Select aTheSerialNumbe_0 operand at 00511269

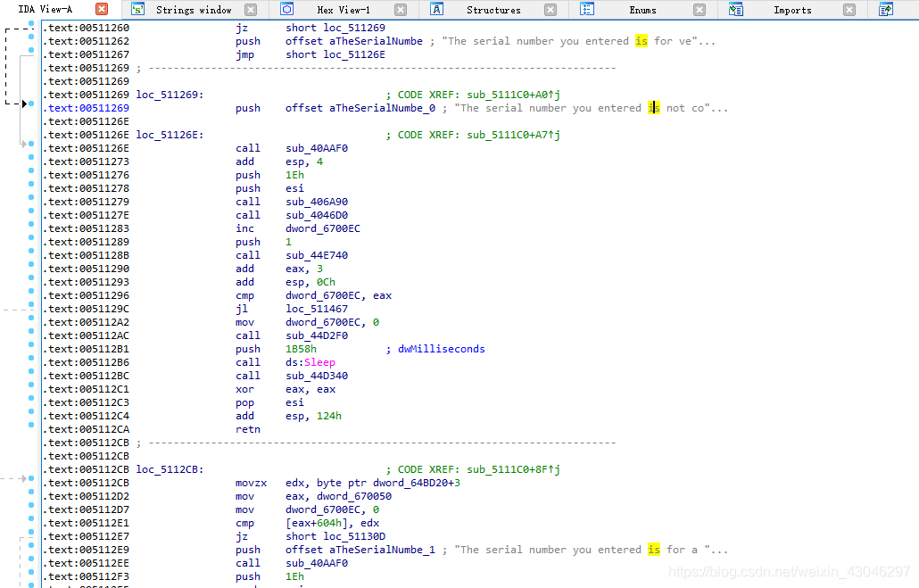coord(382,108)
